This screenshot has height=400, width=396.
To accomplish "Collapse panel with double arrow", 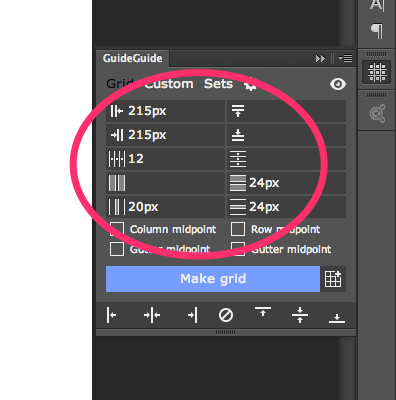I will coord(320,59).
